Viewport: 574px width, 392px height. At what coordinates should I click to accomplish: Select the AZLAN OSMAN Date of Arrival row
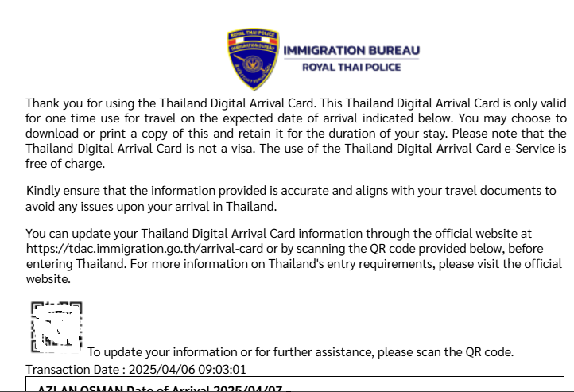295,384
